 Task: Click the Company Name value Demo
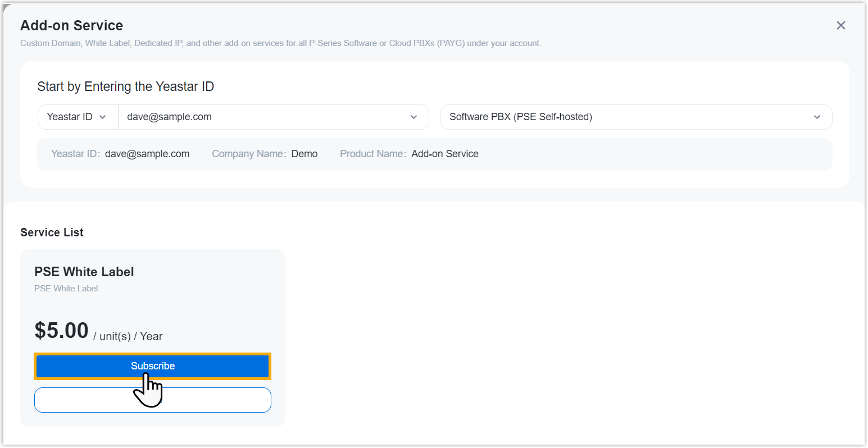[305, 154]
